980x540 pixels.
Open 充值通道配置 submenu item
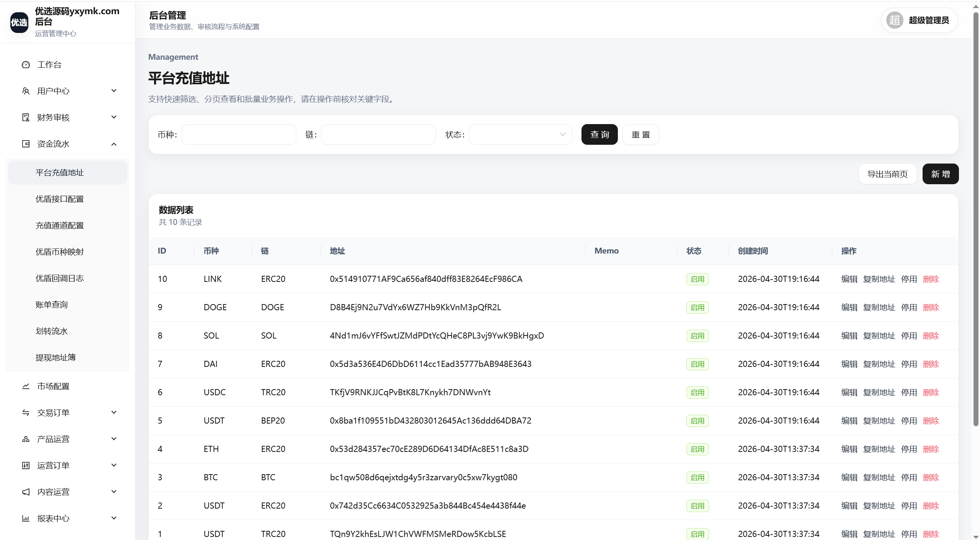coord(68,226)
